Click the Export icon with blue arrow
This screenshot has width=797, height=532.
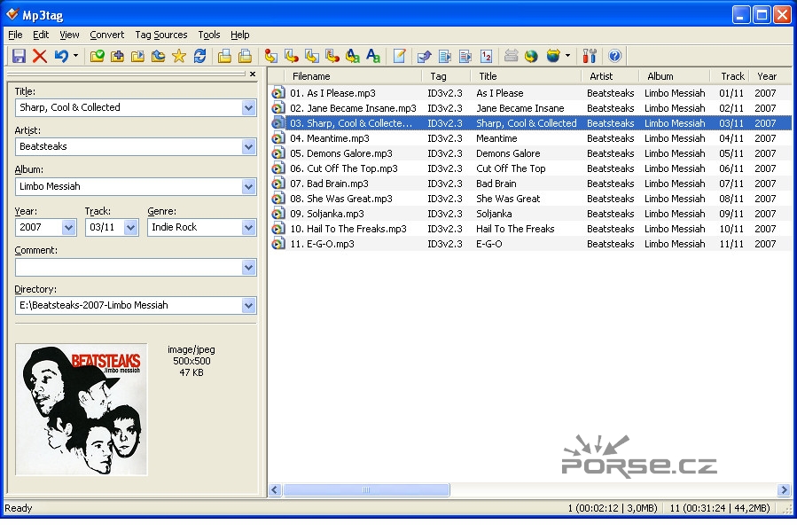(x=425, y=56)
